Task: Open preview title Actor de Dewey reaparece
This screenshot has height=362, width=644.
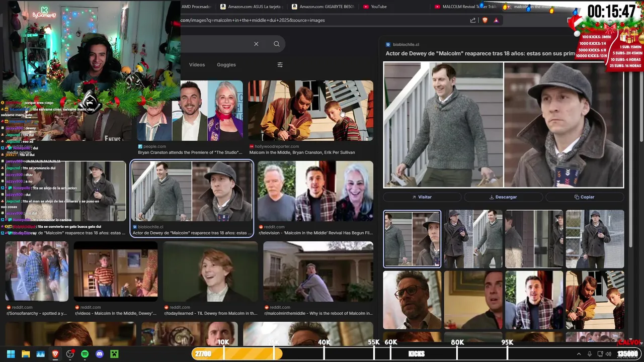Action: coord(480,53)
